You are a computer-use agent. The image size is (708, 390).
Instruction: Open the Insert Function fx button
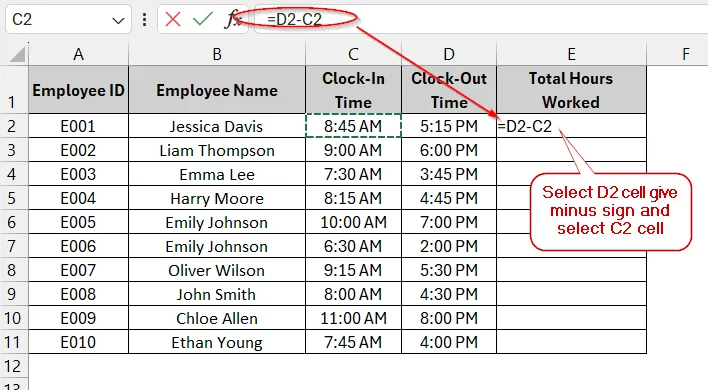click(x=233, y=19)
